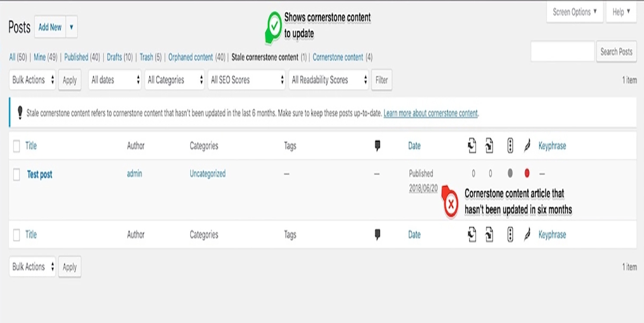Click the SEO score traffic light header icon
The image size is (644, 323).
510,146
